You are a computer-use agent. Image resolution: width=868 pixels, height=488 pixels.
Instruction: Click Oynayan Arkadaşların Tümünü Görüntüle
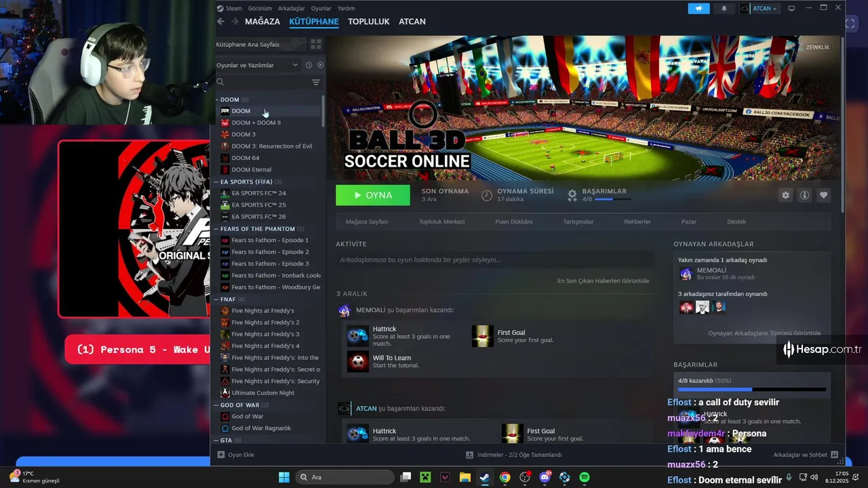point(764,333)
